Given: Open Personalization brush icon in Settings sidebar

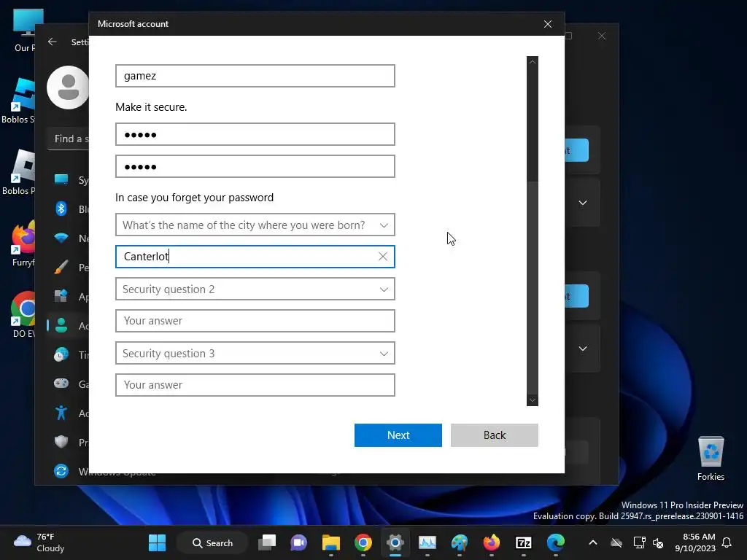Looking at the screenshot, I should coord(61,267).
